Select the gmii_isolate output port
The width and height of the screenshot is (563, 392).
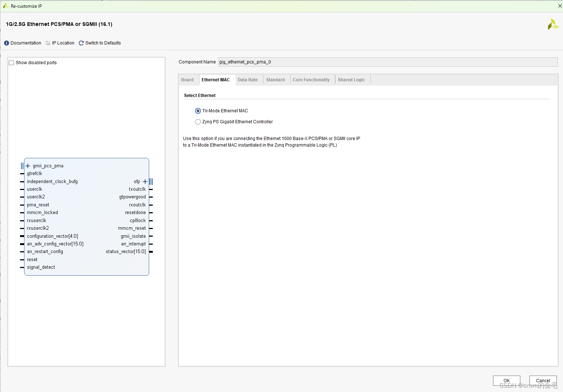(x=133, y=236)
